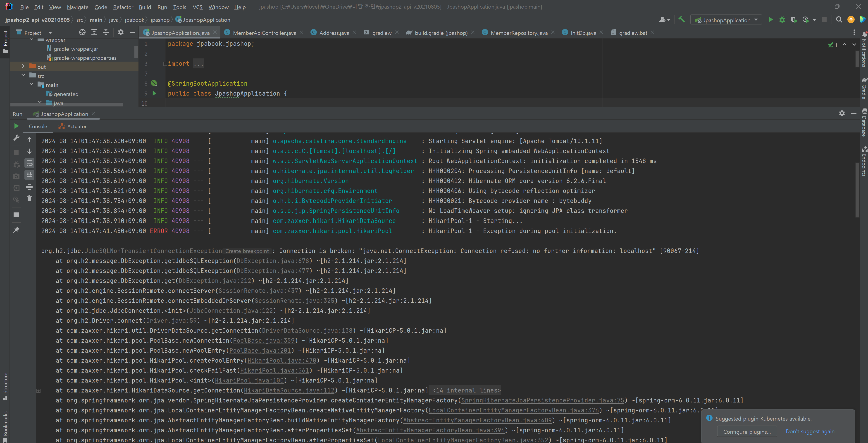Open JpashopApplication run configuration dropdown

pyautogui.click(x=726, y=20)
